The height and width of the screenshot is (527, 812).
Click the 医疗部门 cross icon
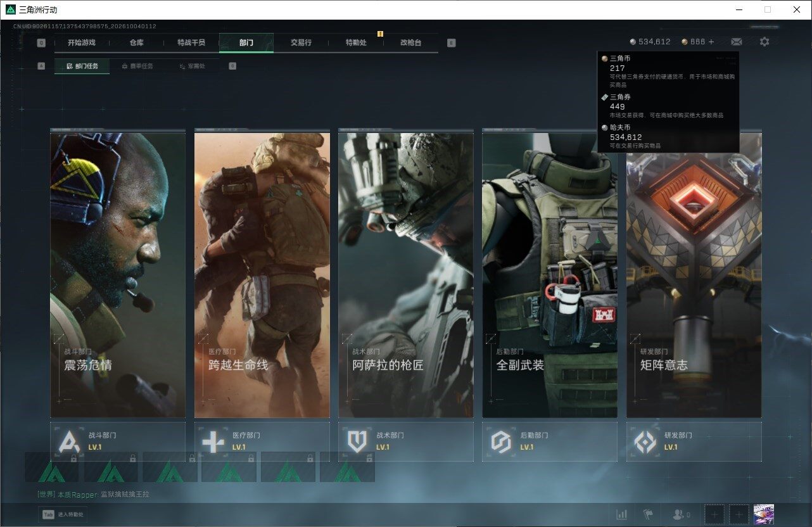click(x=213, y=441)
